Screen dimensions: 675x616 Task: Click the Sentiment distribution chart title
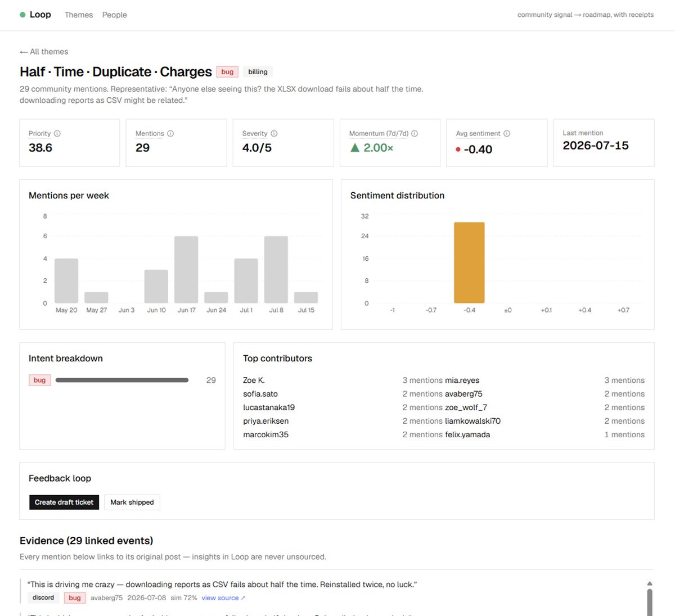[x=397, y=196]
